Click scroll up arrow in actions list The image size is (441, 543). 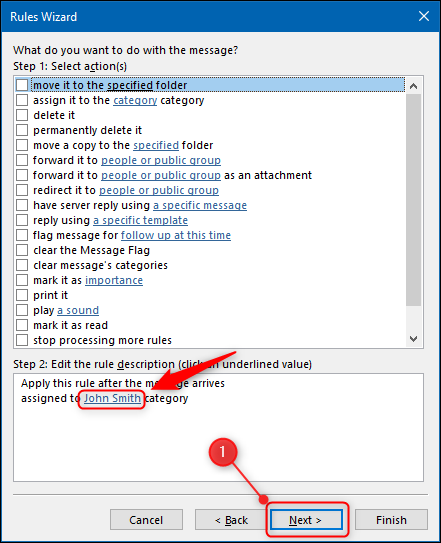click(413, 86)
